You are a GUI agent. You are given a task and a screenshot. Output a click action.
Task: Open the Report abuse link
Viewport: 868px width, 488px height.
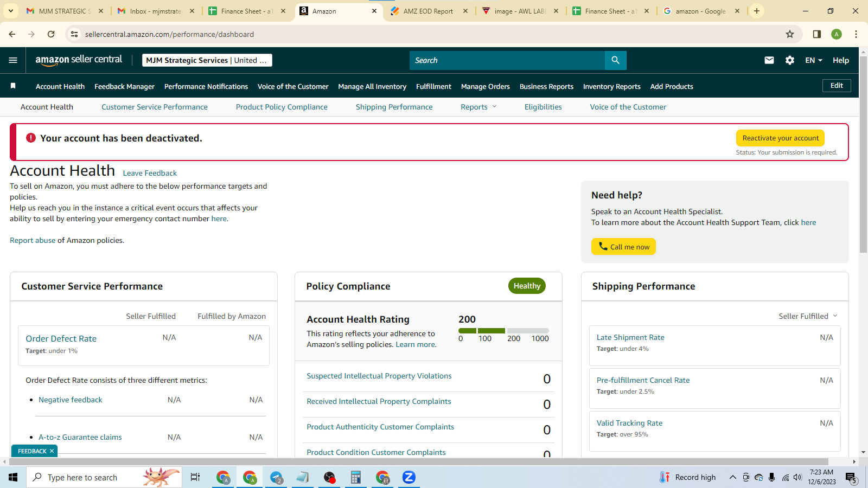[x=33, y=240]
